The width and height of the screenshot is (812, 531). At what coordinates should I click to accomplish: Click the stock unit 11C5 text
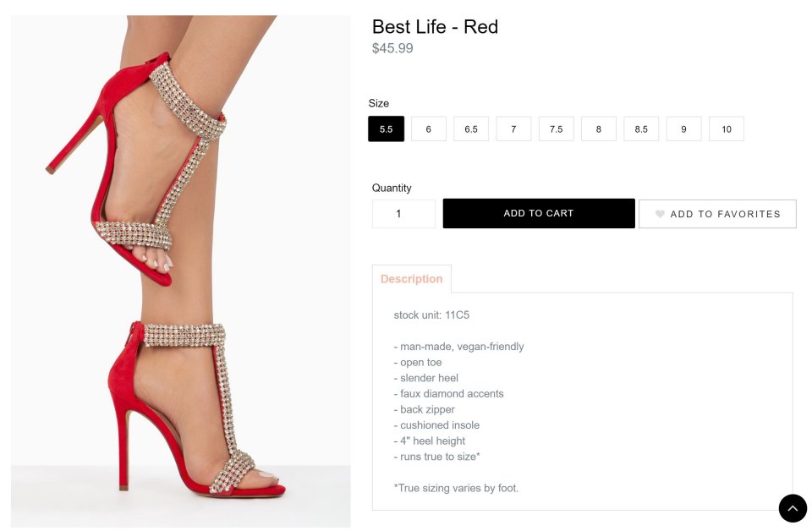click(x=431, y=315)
